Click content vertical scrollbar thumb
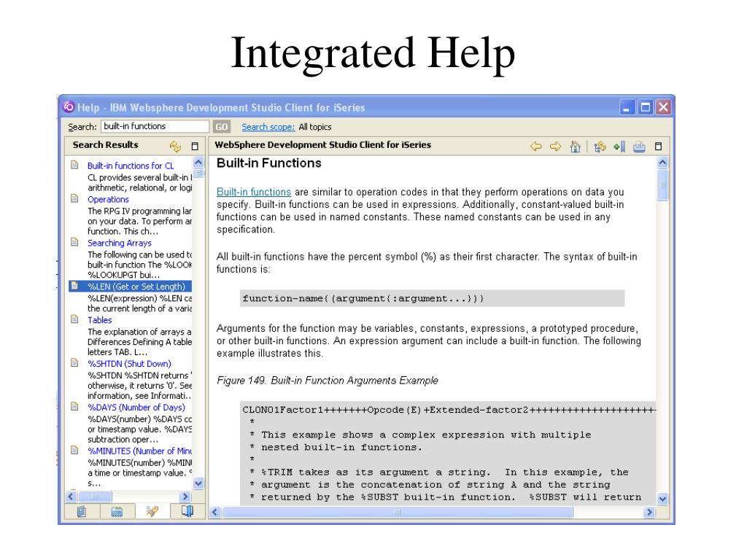Viewport: 747px width, 560px height. pyautogui.click(x=662, y=184)
